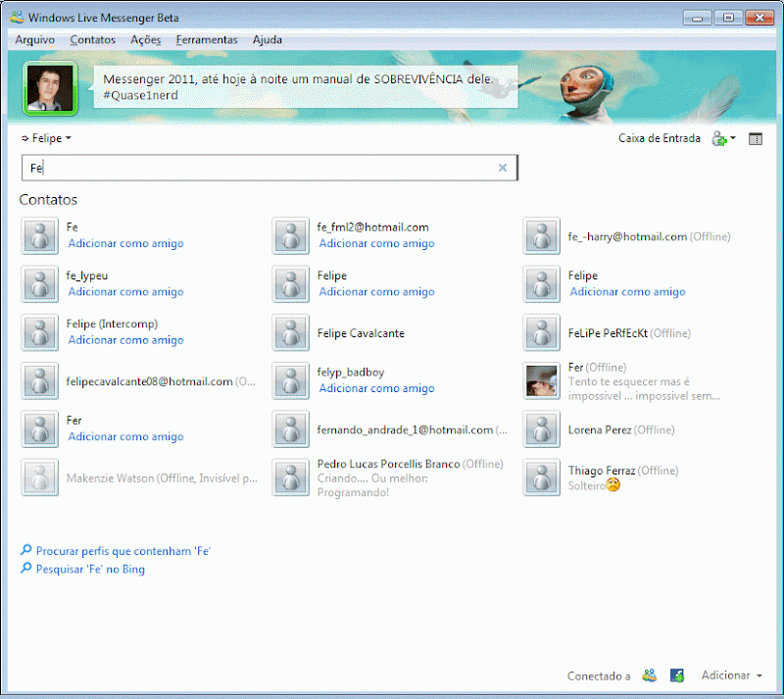Click avatar of felipecavalcante08@hotmail.com
The width and height of the screenshot is (784, 699).
[39, 380]
